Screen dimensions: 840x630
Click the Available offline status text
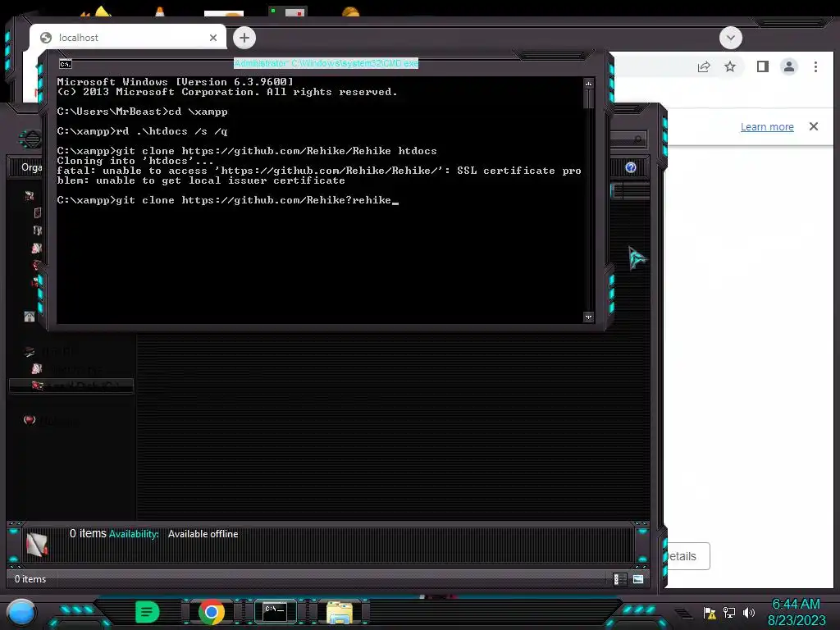pyautogui.click(x=203, y=534)
